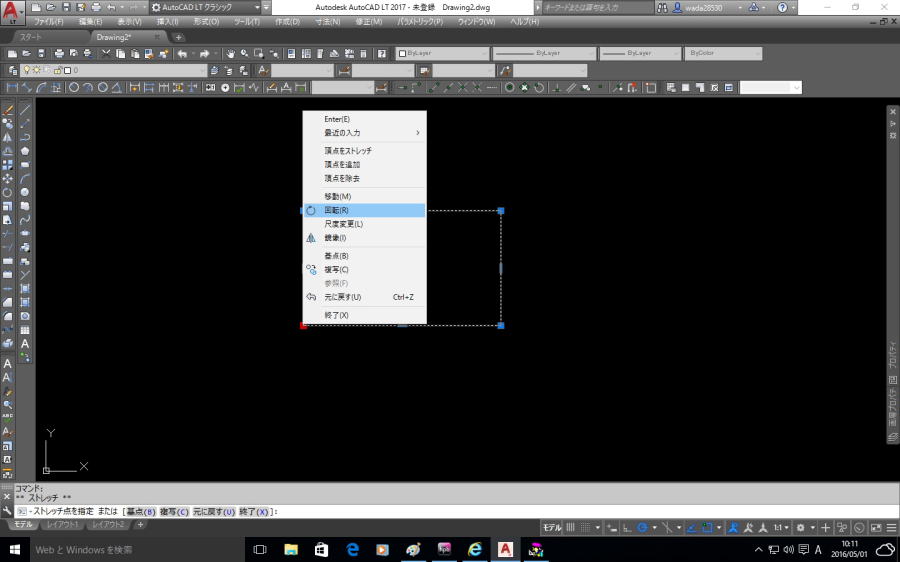Screen dimensions: 900x562
Task: Open the ByColor plot style dropdown
Action: coord(724,53)
